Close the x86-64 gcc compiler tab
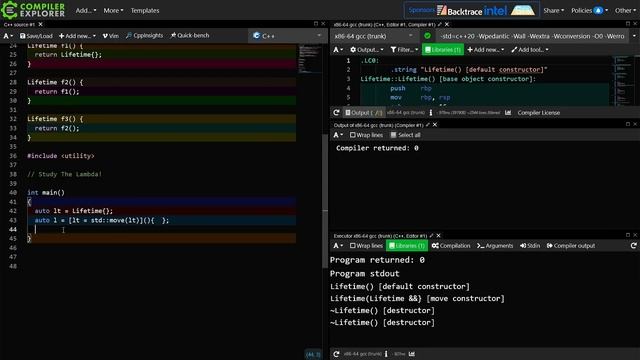Screen dimensions: 640x360 (447, 24)
